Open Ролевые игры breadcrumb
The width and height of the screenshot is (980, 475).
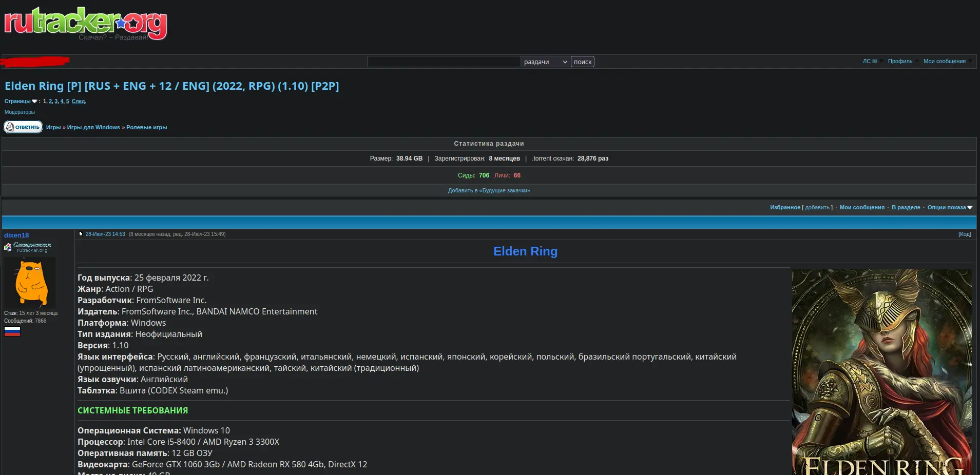147,127
